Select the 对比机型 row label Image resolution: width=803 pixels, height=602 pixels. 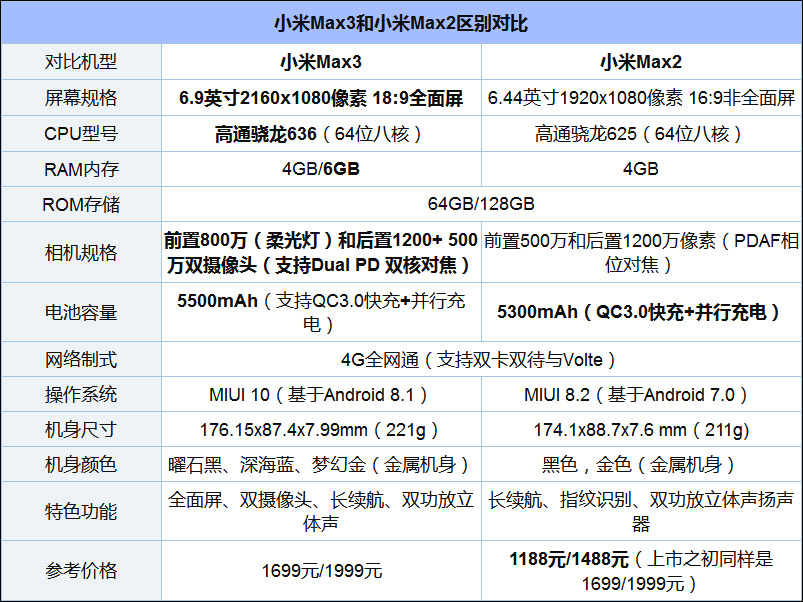pos(81,62)
